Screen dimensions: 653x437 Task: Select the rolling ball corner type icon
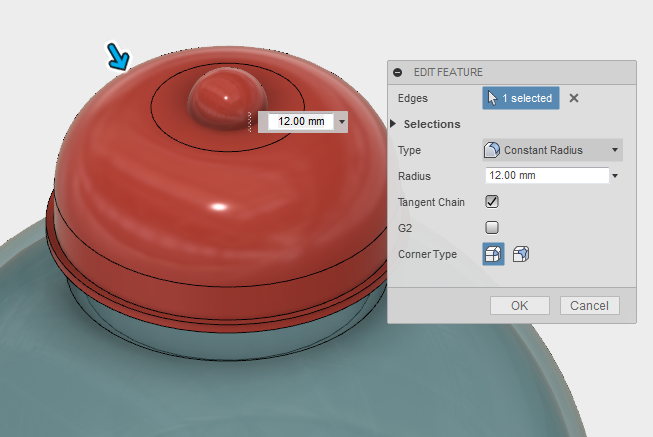click(493, 254)
